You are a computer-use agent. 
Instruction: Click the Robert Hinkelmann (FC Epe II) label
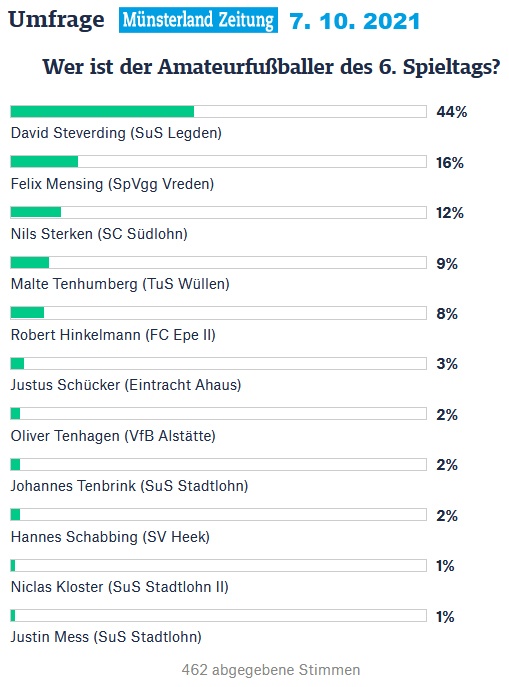coord(113,335)
